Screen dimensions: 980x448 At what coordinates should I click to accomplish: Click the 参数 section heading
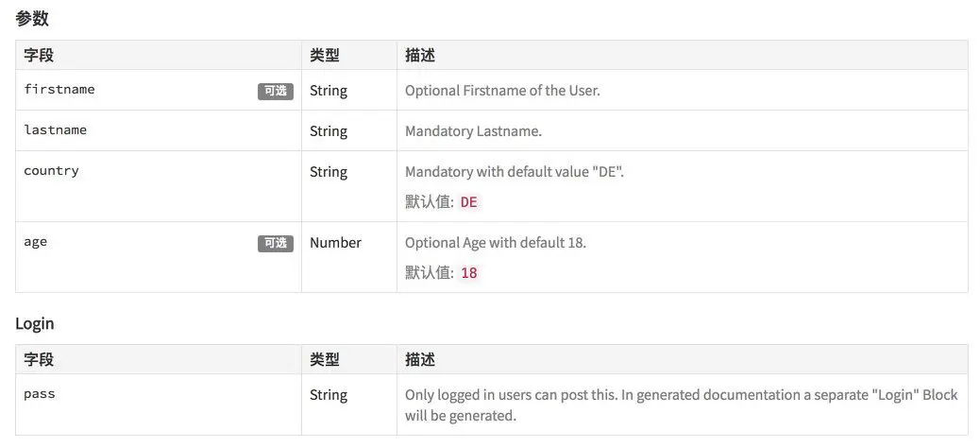[x=32, y=18]
